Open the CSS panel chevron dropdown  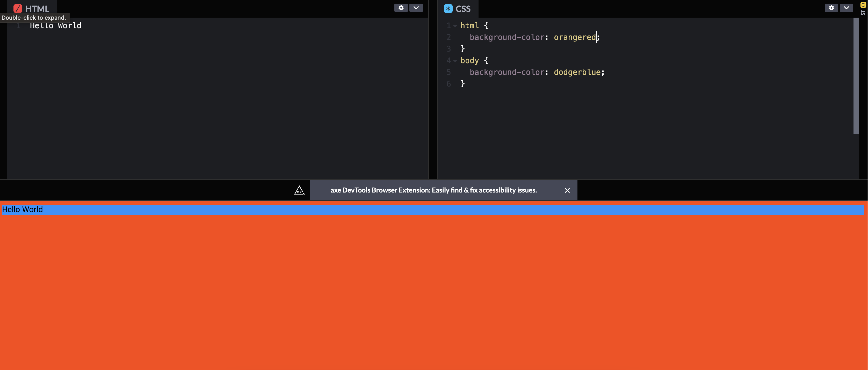coord(846,8)
